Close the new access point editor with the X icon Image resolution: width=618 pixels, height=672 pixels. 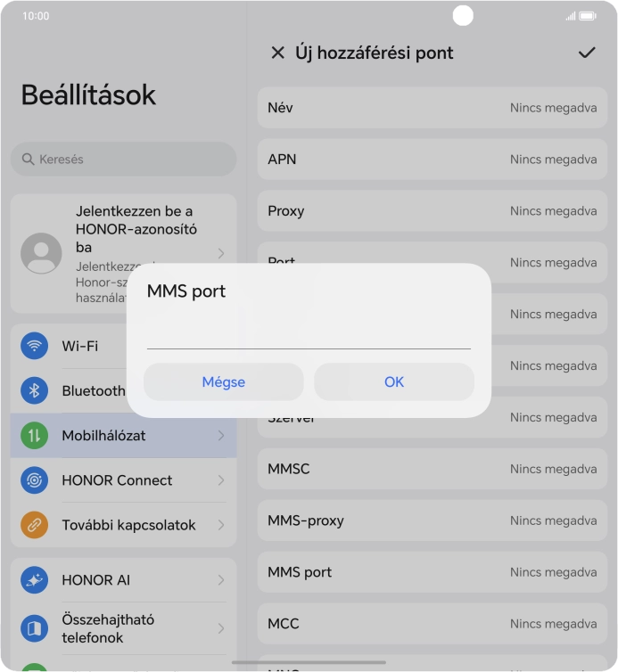click(277, 53)
